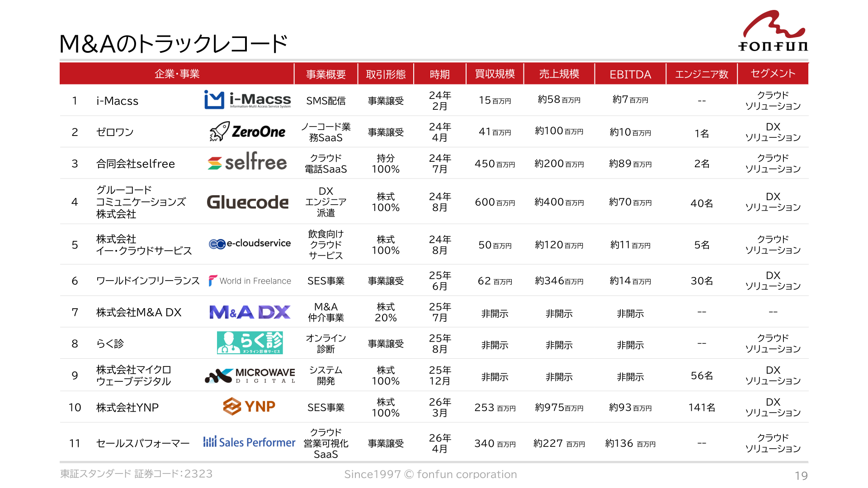Click the 141名 engineer count
Image resolution: width=868 pixels, height=488 pixels.
click(x=702, y=408)
